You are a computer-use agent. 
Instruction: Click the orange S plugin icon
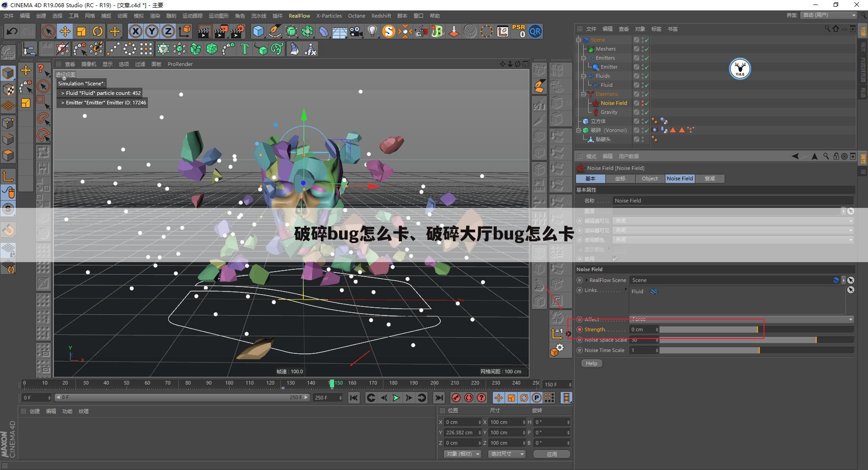click(388, 31)
